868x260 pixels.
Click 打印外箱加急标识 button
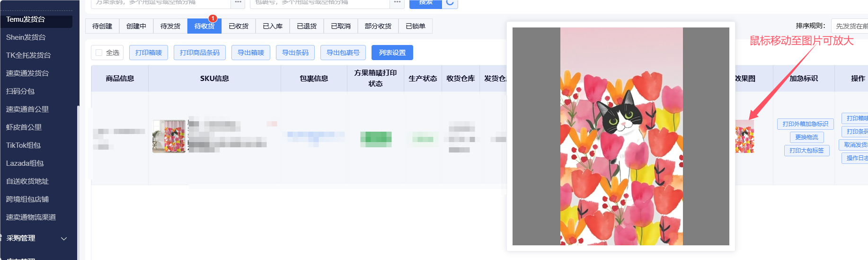coord(805,124)
